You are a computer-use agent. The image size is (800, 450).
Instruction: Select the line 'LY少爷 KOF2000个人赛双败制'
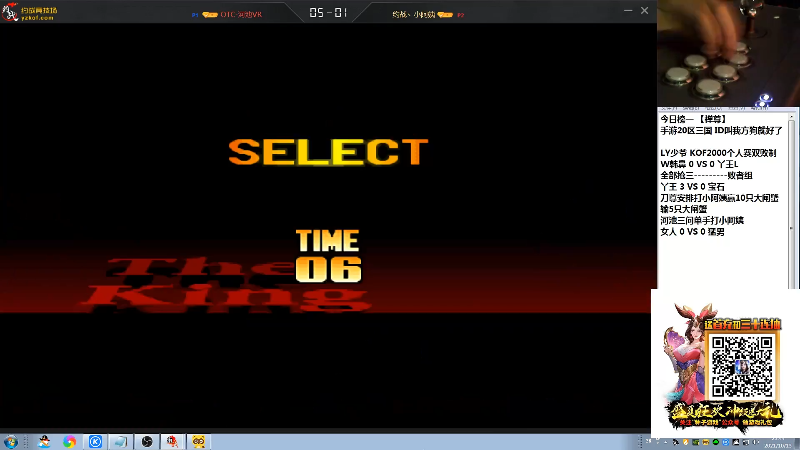tap(718, 153)
